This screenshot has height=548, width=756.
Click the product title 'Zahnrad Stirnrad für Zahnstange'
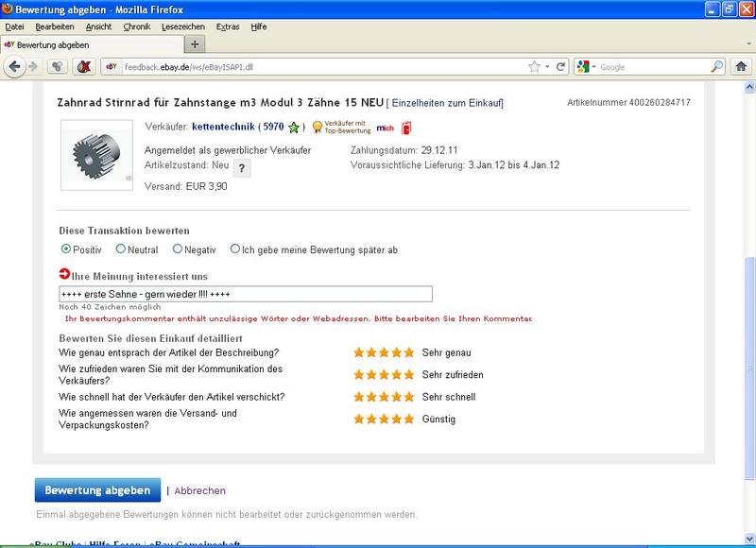pos(220,103)
